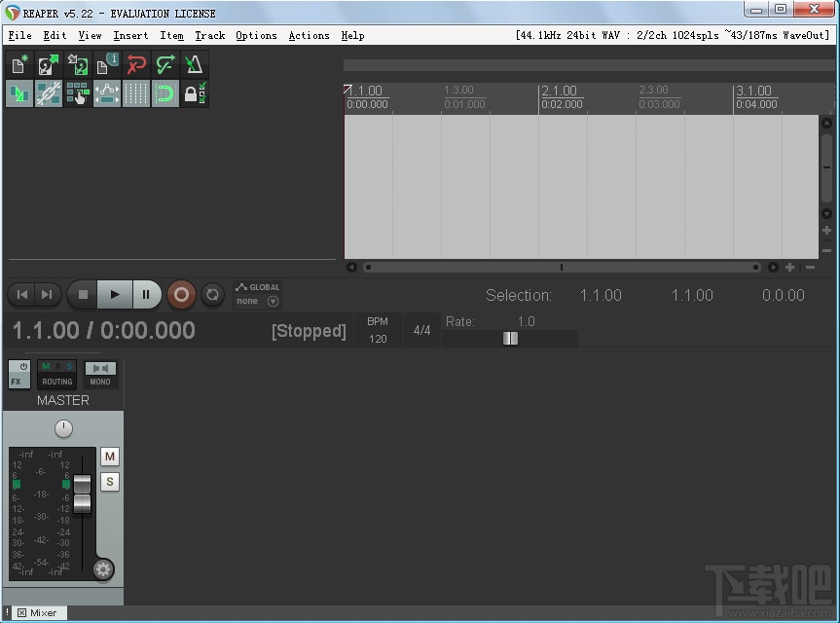The width and height of the screenshot is (840, 623).
Task: Open Project Settings from the toolbar icon
Action: click(107, 65)
